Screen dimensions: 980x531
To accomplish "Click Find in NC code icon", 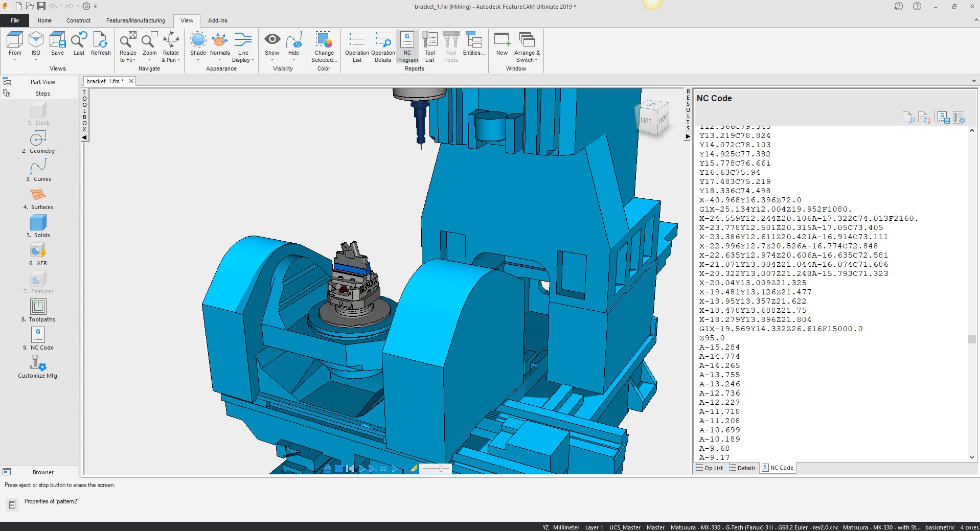I will pos(908,118).
